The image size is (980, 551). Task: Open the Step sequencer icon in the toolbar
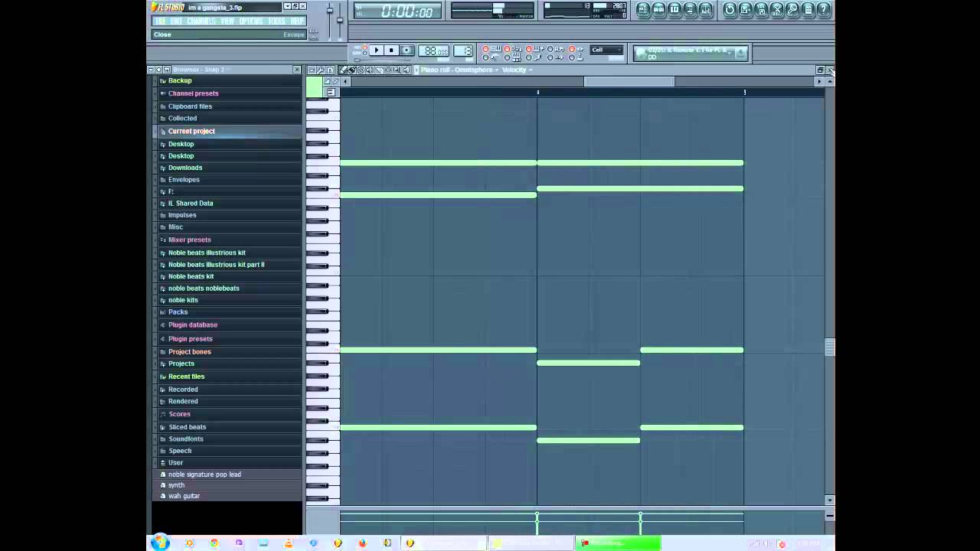tap(660, 9)
